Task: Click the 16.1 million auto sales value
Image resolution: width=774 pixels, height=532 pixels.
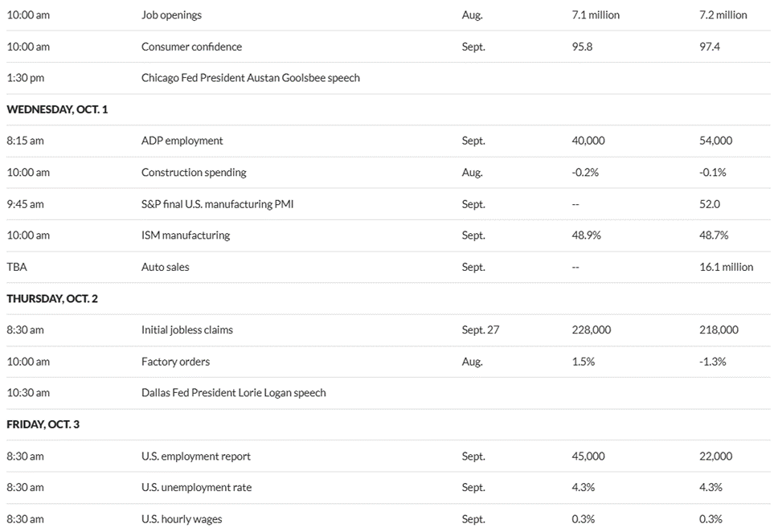Action: coord(727,267)
